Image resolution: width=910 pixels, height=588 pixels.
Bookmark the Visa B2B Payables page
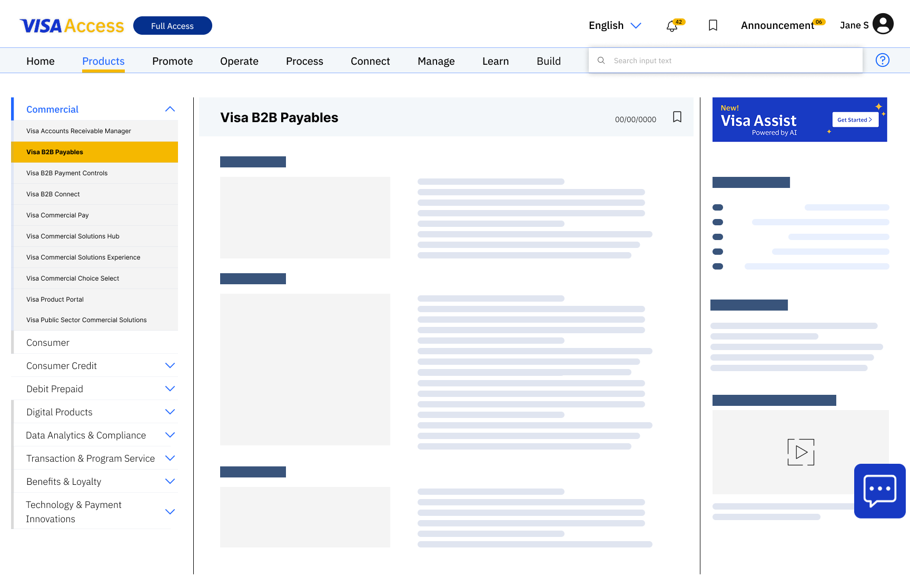677,117
